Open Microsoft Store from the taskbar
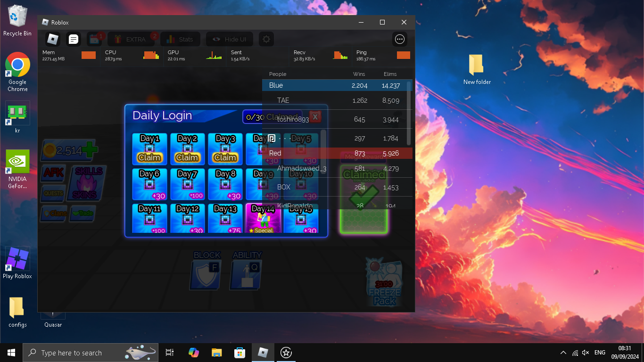644x362 pixels. [240, 353]
